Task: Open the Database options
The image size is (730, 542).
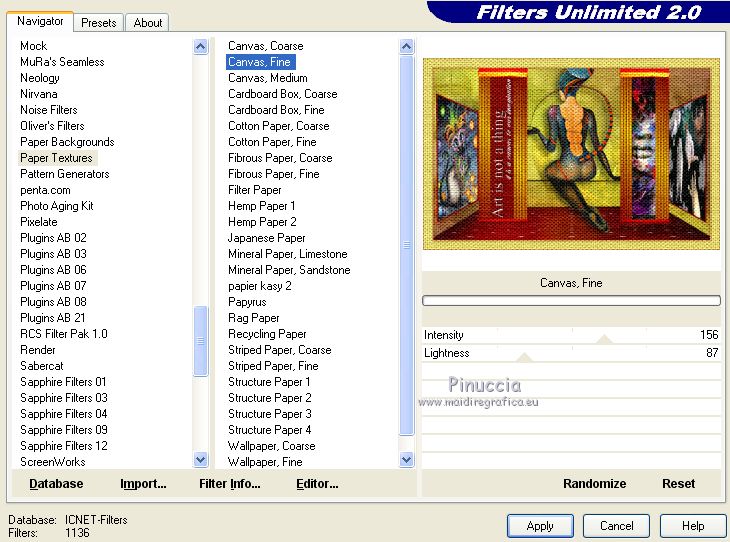Action: pyautogui.click(x=56, y=484)
